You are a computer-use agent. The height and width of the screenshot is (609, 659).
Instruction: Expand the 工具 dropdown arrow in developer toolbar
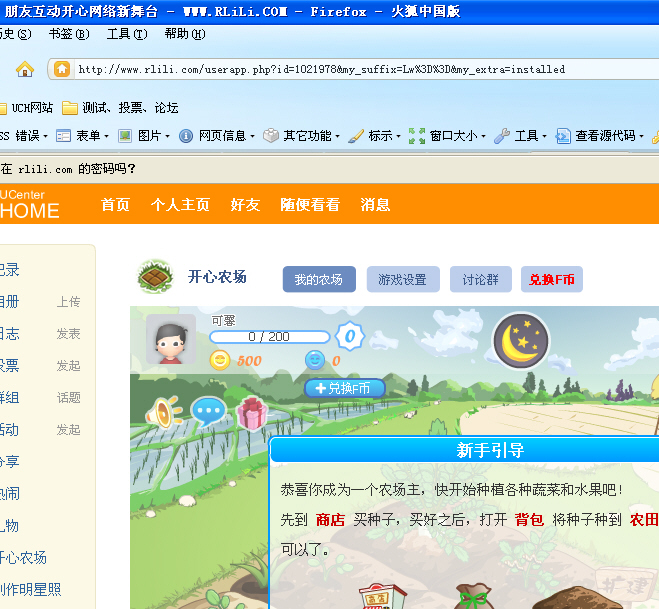544,136
